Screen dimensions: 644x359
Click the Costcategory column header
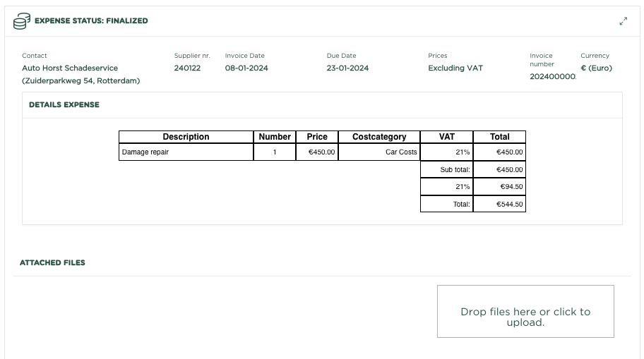coord(379,137)
